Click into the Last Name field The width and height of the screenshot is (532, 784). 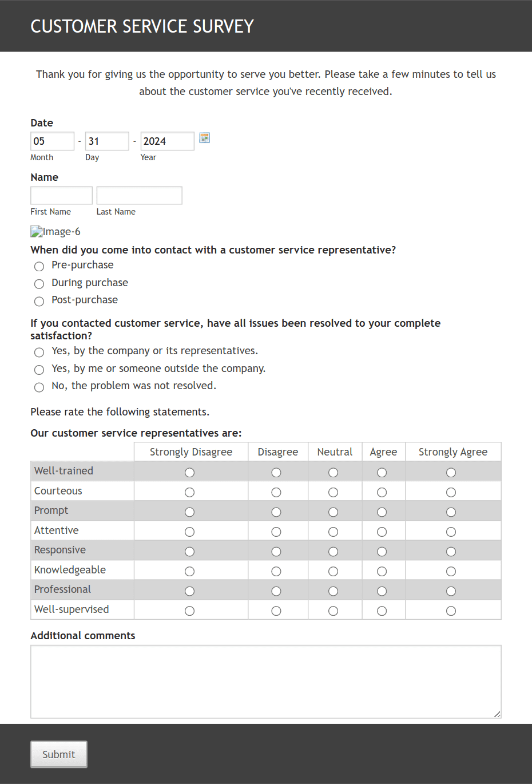click(x=139, y=195)
